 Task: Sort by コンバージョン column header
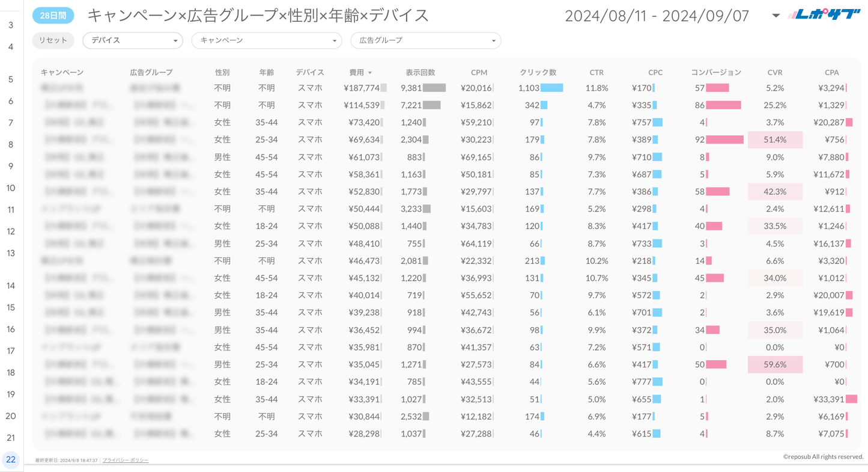click(x=715, y=72)
